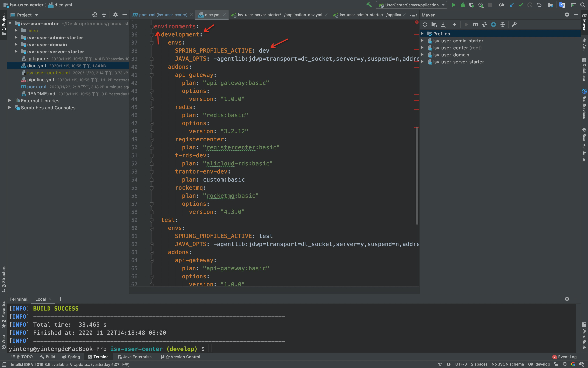Open the 6: TODO tab

click(22, 357)
